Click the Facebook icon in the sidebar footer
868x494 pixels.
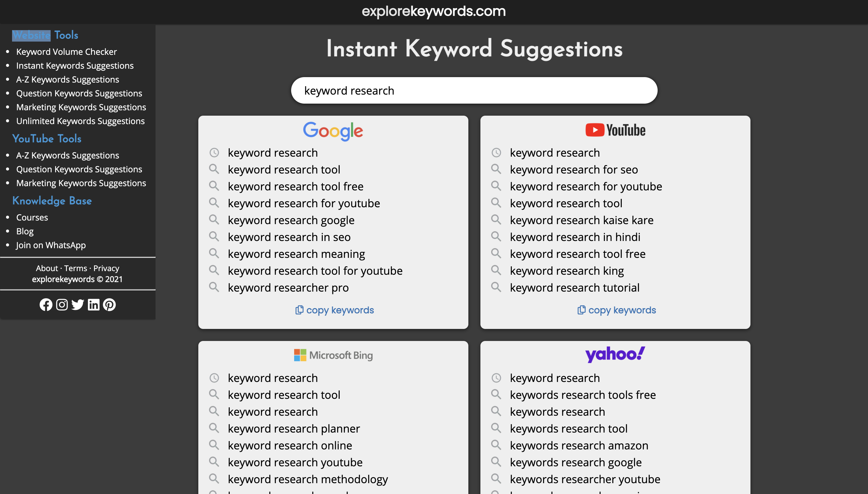pyautogui.click(x=46, y=305)
